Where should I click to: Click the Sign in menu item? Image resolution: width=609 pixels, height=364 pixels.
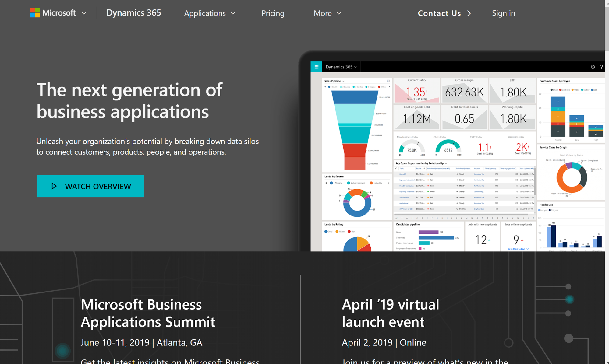pos(505,13)
